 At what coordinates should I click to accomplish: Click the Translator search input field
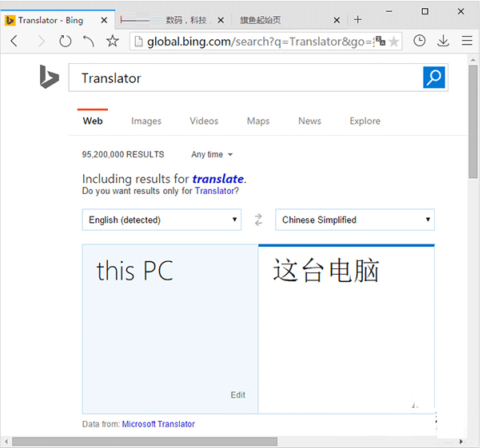246,78
